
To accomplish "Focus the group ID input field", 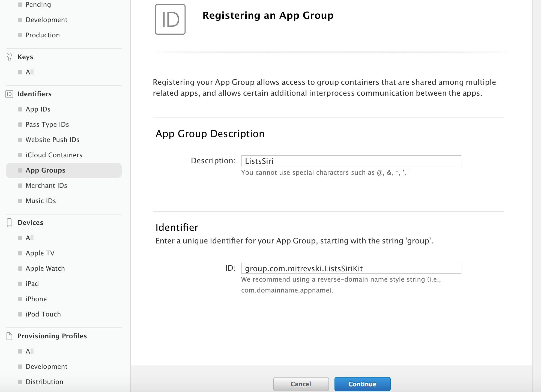I will 351,268.
